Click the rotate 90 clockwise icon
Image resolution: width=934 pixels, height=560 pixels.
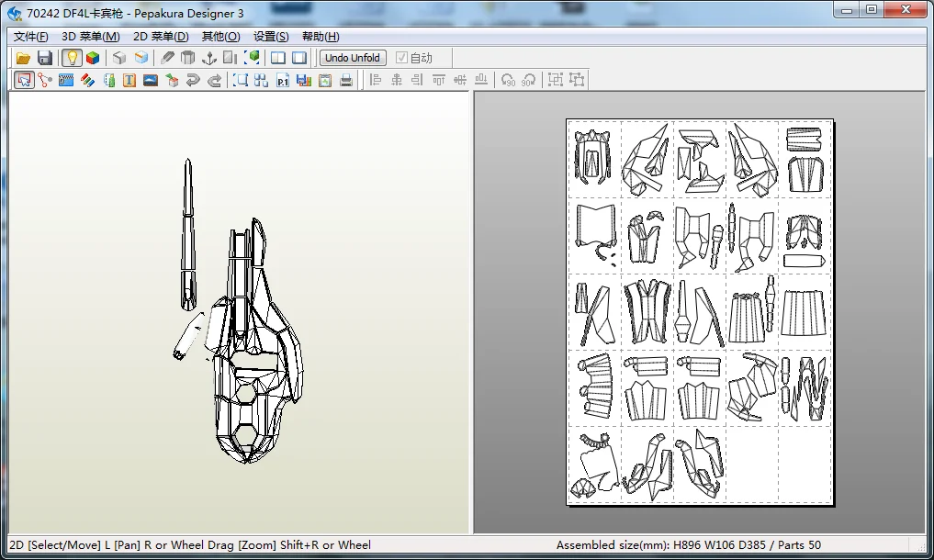529,80
